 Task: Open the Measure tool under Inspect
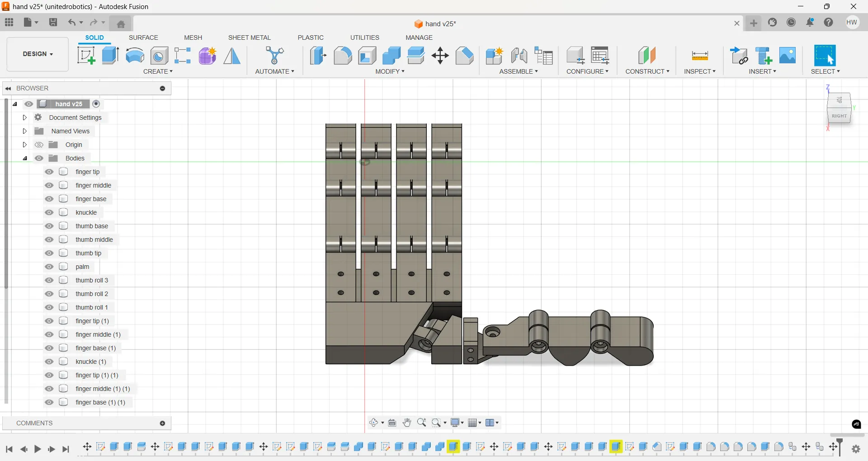[x=700, y=55]
